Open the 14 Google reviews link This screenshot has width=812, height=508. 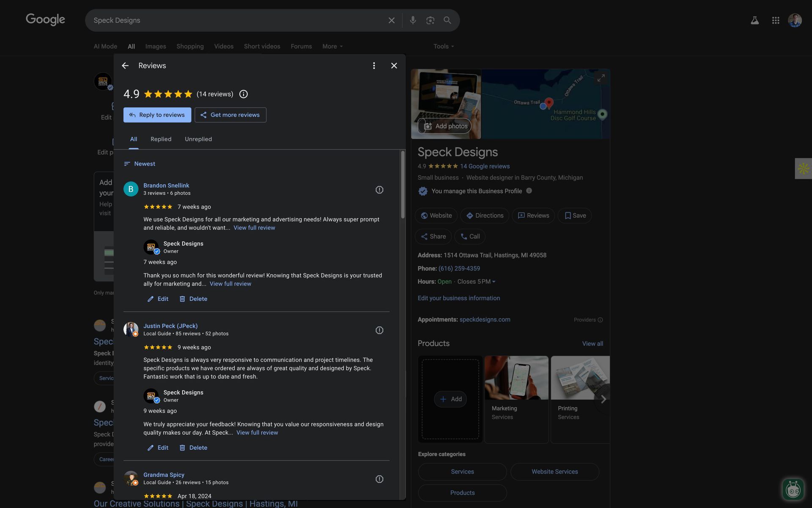[x=485, y=166]
